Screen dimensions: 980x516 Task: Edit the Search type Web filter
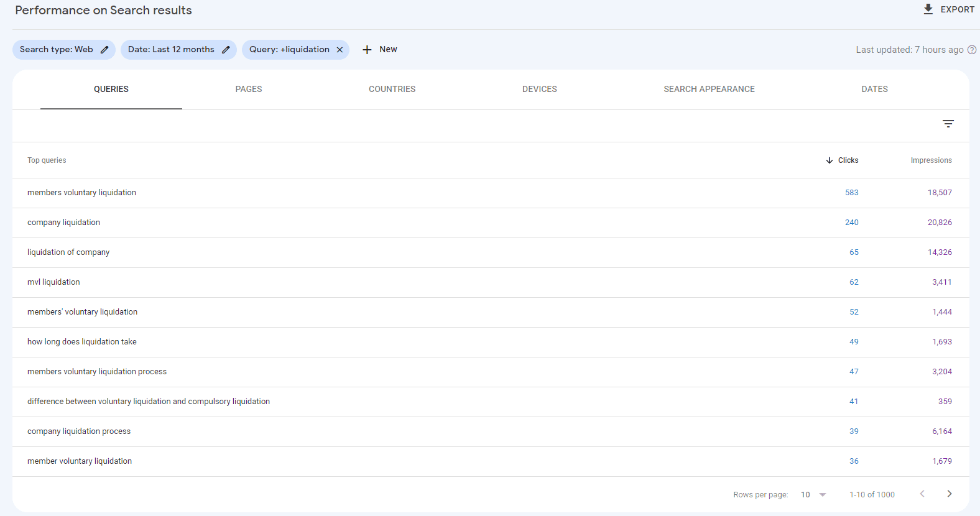104,50
